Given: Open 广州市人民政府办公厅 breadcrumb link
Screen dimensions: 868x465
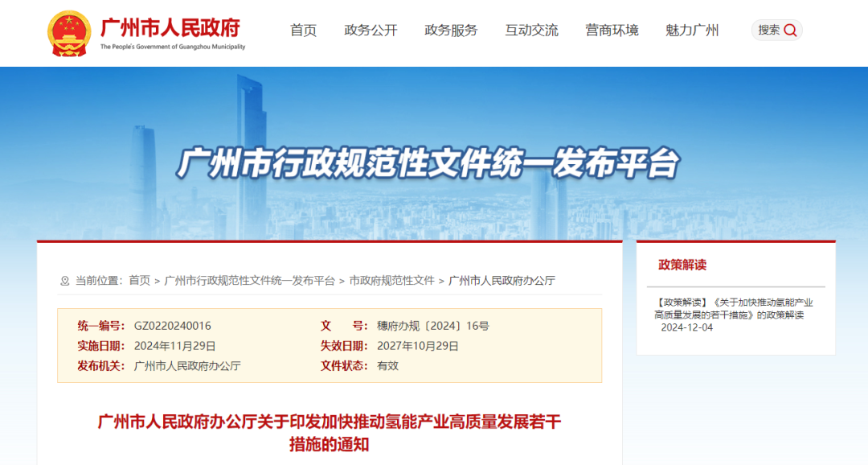Looking at the screenshot, I should coord(502,281).
